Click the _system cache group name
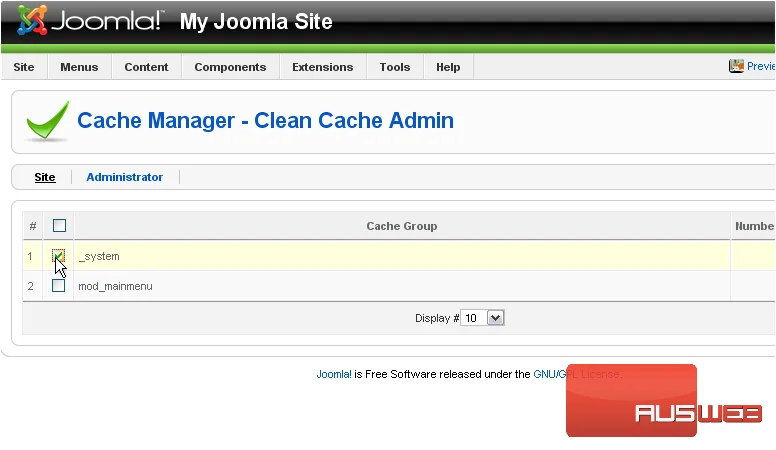Viewport: 776px width, 450px height. click(99, 256)
